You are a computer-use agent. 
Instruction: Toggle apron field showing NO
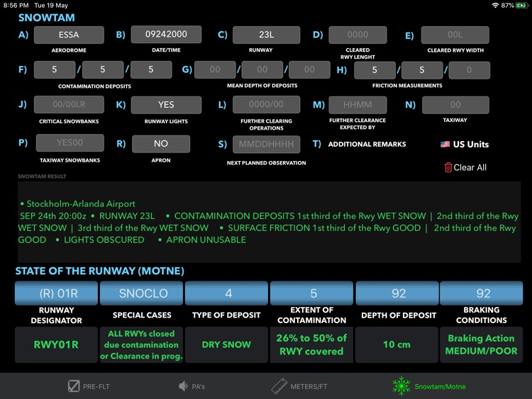161,143
